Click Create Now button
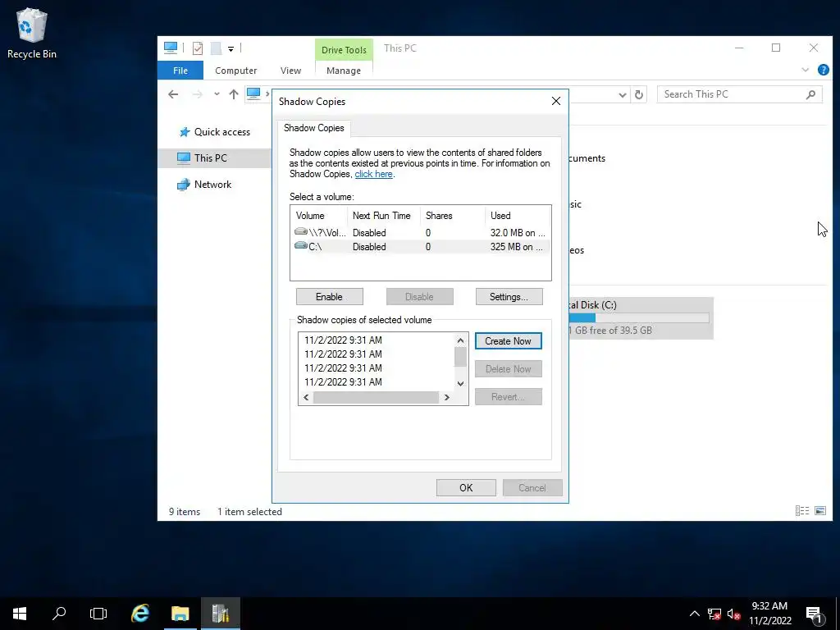The height and width of the screenshot is (630, 840). (x=508, y=341)
